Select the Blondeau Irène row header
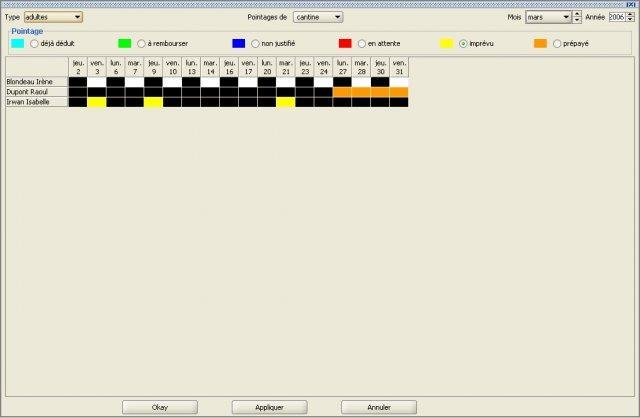 (x=37, y=82)
